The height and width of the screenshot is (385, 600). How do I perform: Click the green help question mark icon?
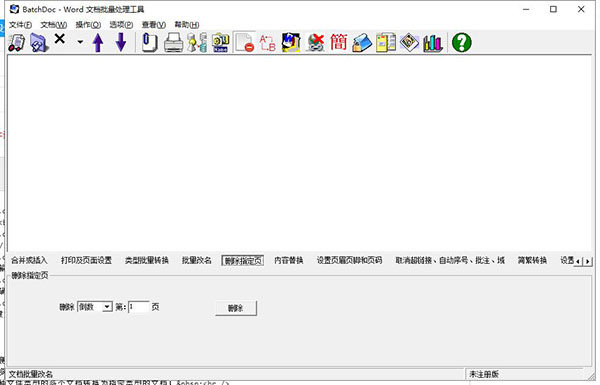[x=461, y=42]
